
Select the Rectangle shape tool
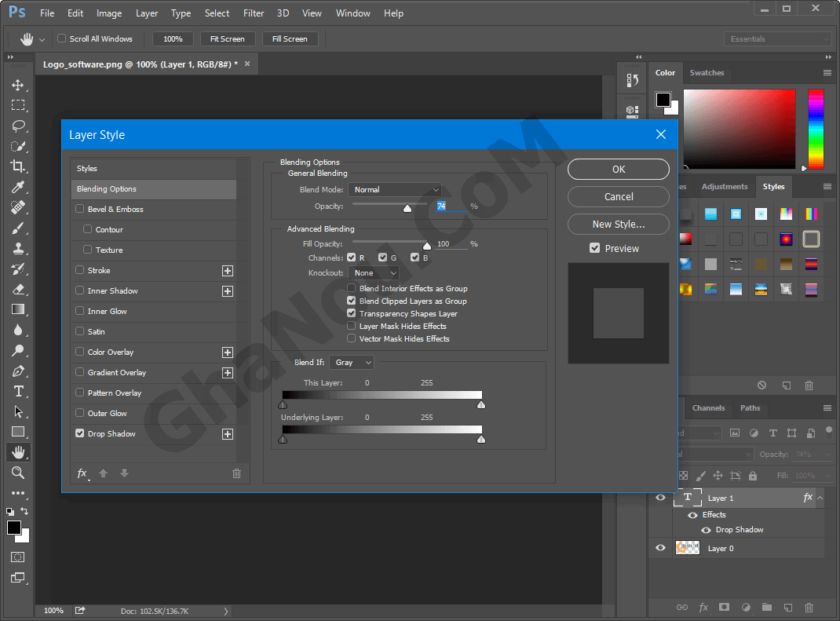pos(18,432)
